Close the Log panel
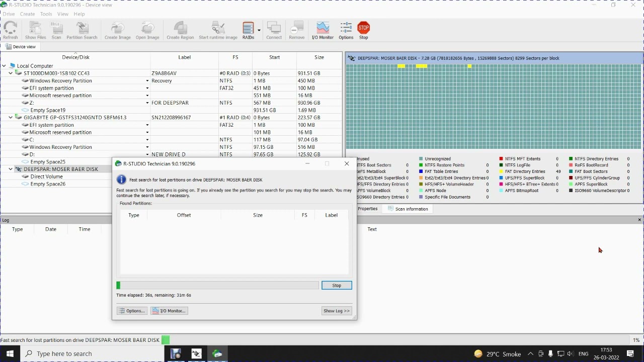Screen dimensions: 644x362 pyautogui.click(x=639, y=220)
